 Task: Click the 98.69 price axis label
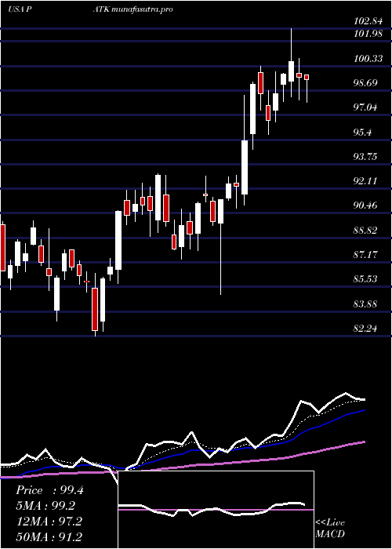[x=365, y=83]
